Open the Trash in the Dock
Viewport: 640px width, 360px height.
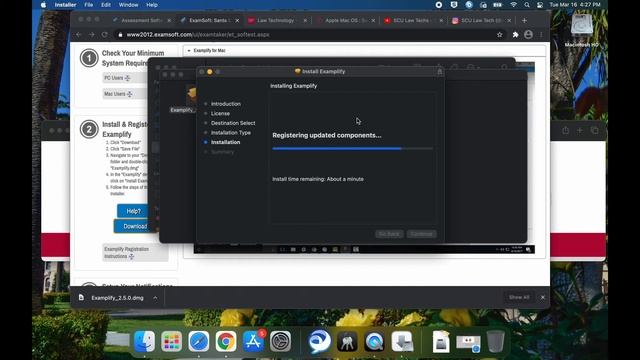[495, 341]
